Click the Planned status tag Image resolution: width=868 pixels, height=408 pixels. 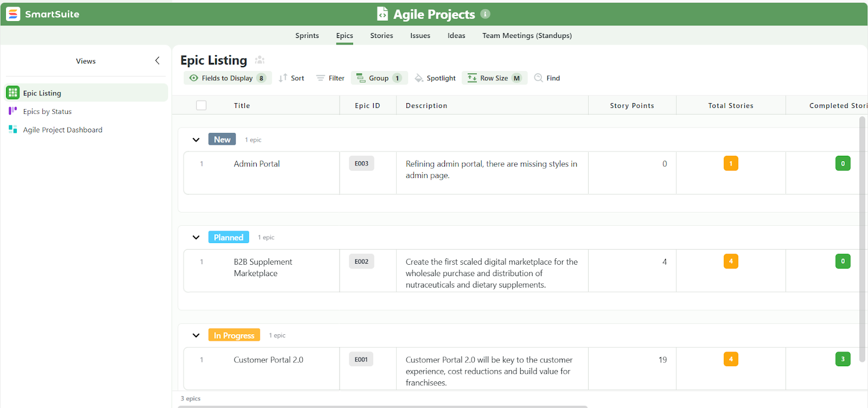[x=228, y=237]
